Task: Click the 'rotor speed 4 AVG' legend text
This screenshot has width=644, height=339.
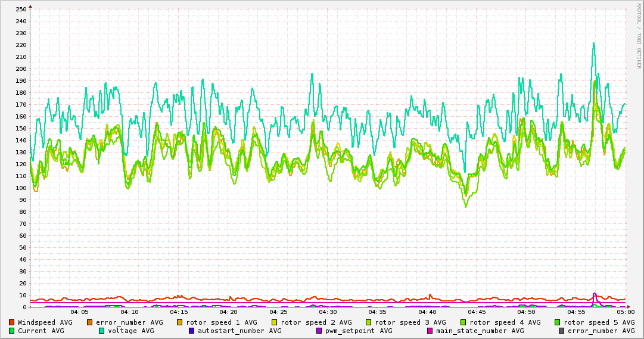Action: (x=505, y=322)
